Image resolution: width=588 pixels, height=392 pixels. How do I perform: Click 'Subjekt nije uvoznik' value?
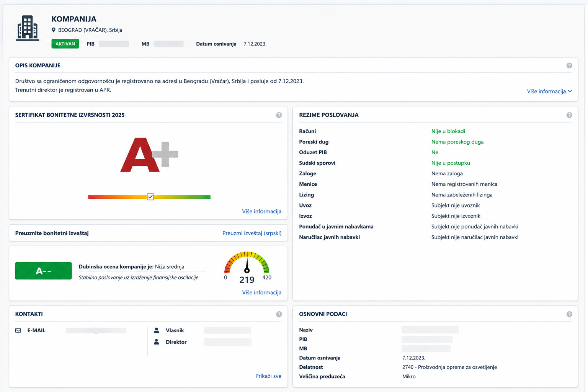456,205
